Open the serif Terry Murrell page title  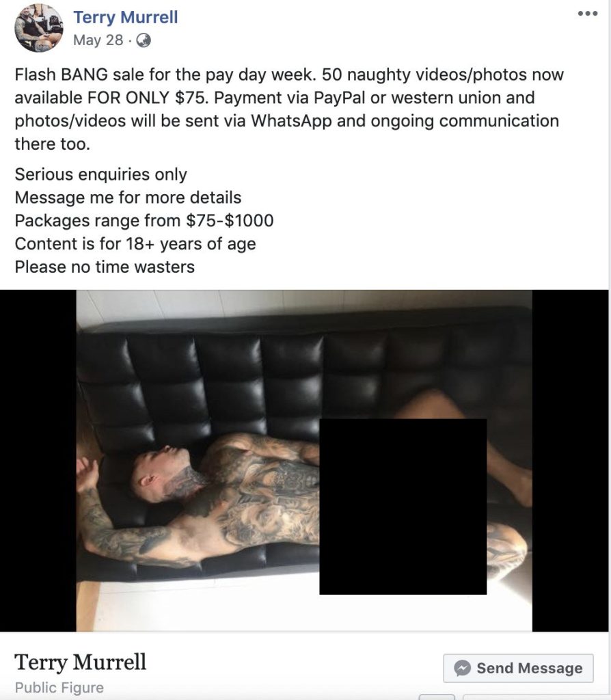pyautogui.click(x=81, y=662)
